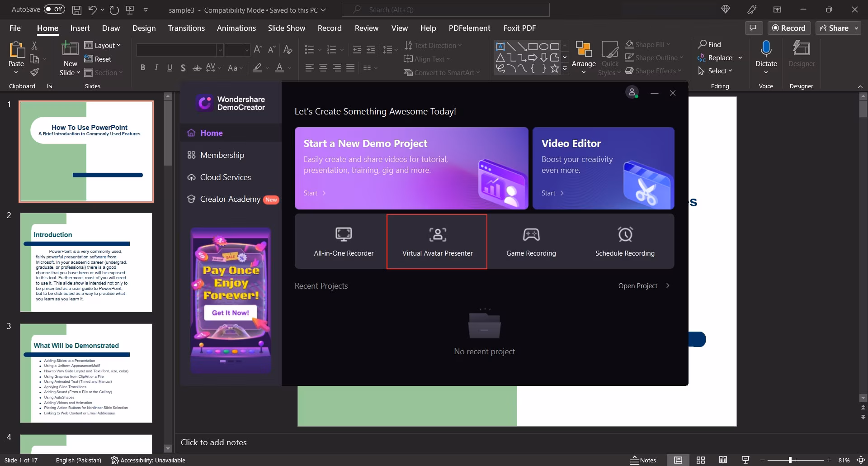Click Start on New Demo Project card
This screenshot has height=466, width=868.
tap(315, 193)
